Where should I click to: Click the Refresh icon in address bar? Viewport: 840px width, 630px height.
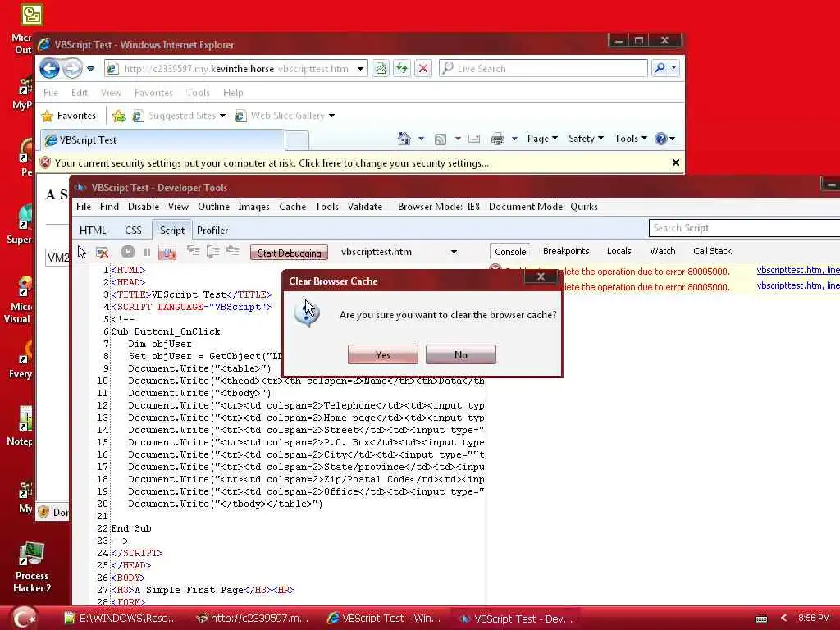pos(402,69)
